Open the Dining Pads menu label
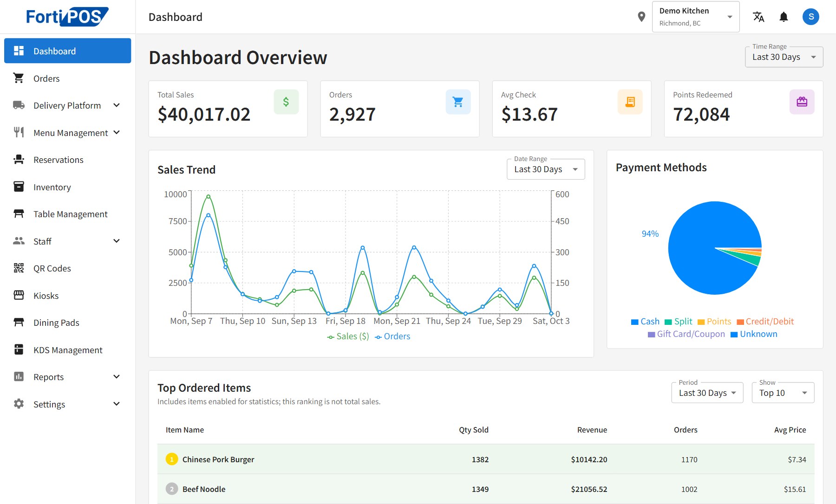 click(x=56, y=323)
